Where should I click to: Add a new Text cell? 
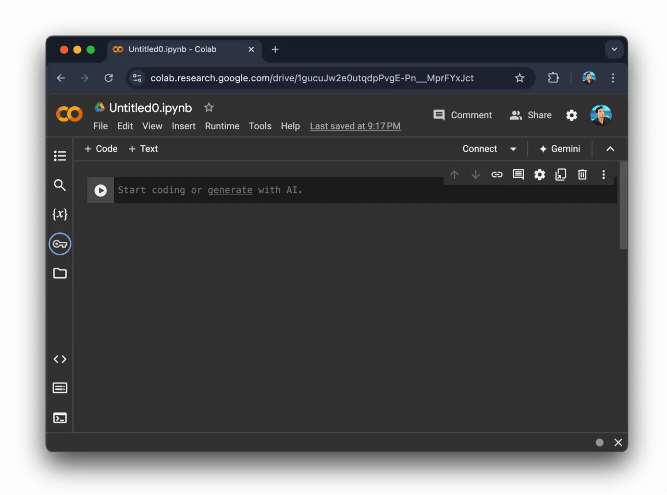point(143,149)
